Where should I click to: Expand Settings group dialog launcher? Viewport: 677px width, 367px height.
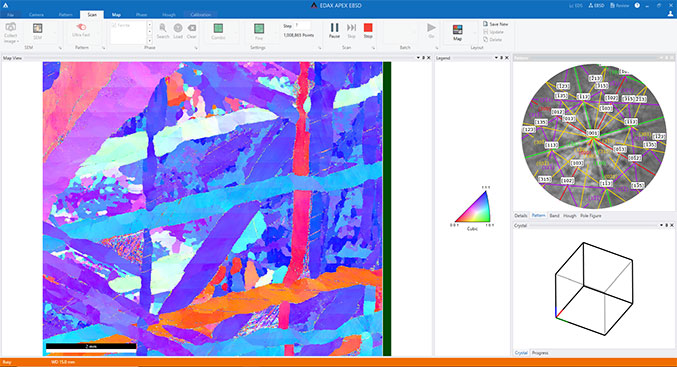coord(320,48)
